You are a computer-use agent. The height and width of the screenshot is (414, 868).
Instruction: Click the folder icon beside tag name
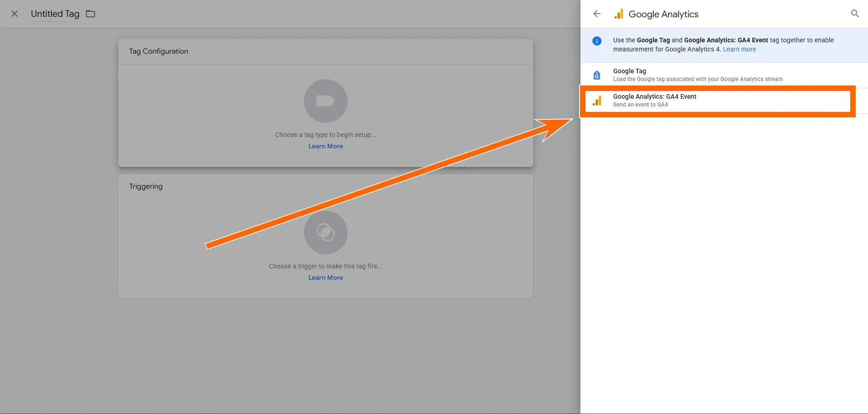click(91, 14)
